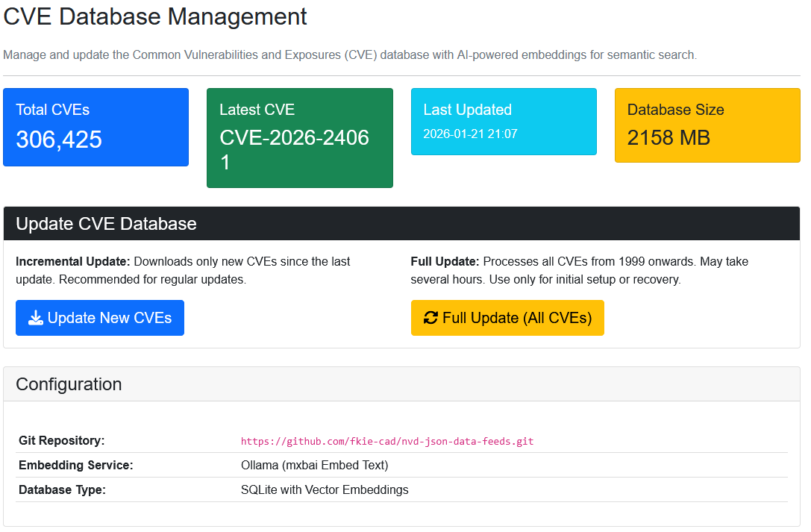The height and width of the screenshot is (532, 811).
Task: Click the CVE-2026-24061 identifier
Action: coord(294,150)
